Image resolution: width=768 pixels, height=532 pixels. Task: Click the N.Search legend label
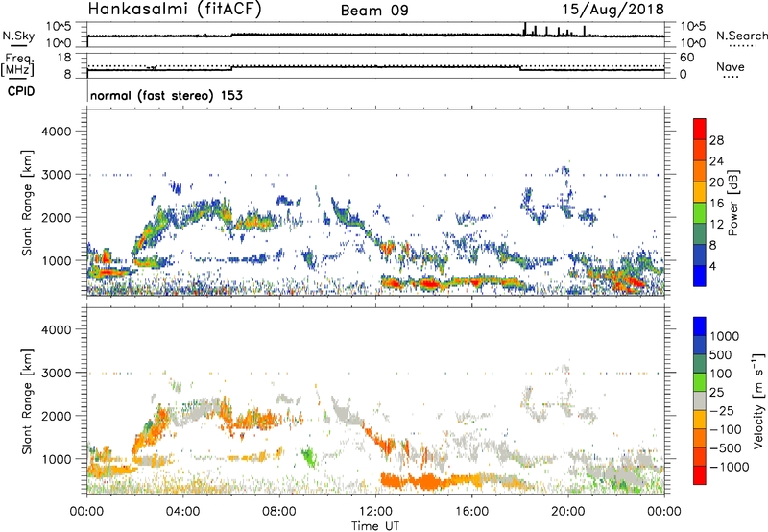741,36
